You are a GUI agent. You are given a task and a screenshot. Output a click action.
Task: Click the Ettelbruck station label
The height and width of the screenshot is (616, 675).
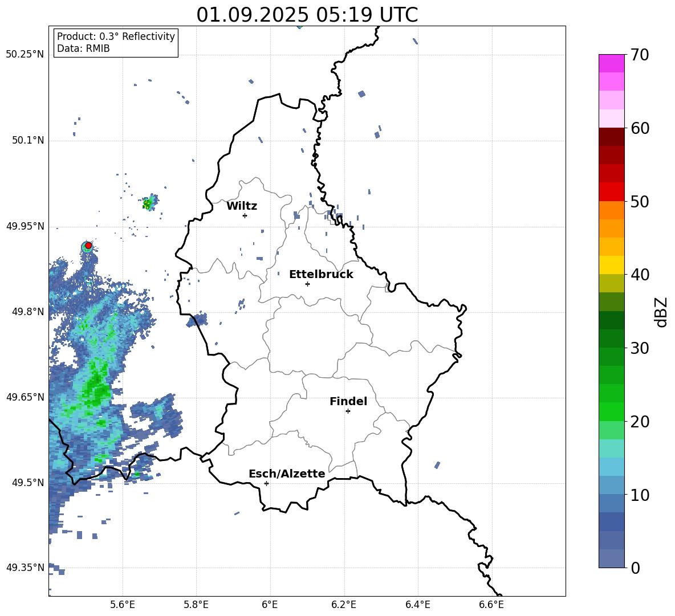tap(321, 275)
